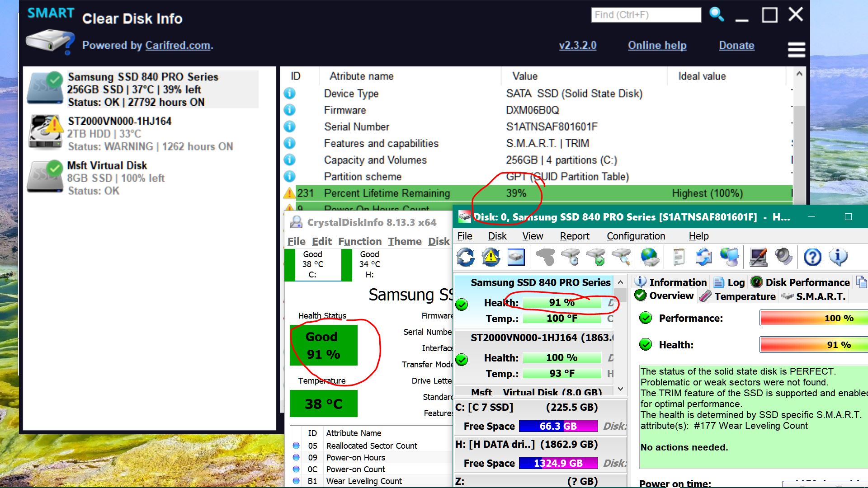Click the disk with clock icon in Hard Disk Sentinel toolbar

pyautogui.click(x=571, y=257)
